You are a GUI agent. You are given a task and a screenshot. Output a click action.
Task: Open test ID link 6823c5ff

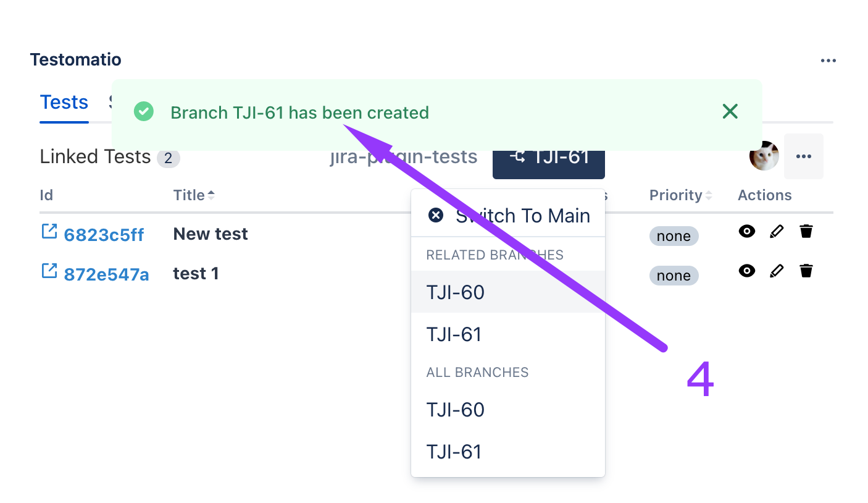pyautogui.click(x=104, y=235)
